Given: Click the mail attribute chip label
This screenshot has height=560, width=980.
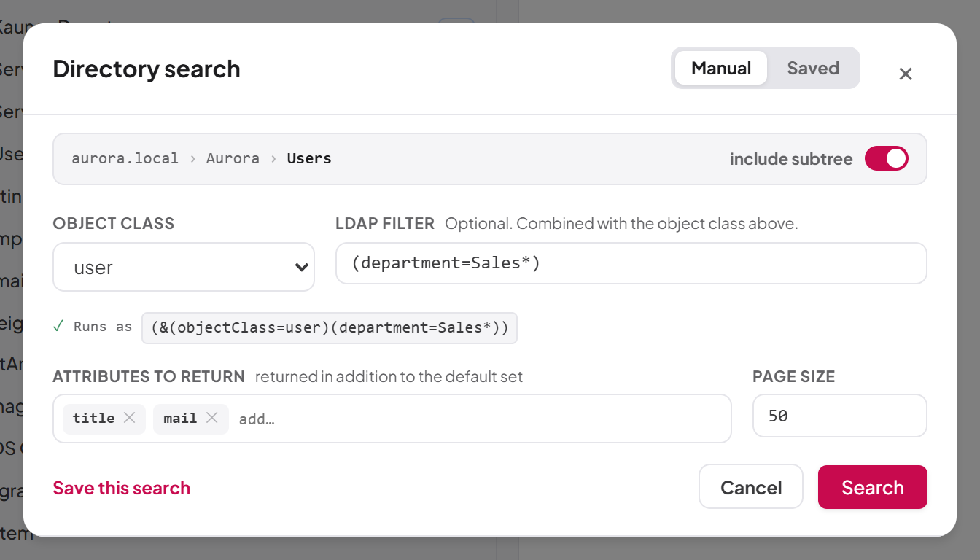Looking at the screenshot, I should click(x=180, y=418).
